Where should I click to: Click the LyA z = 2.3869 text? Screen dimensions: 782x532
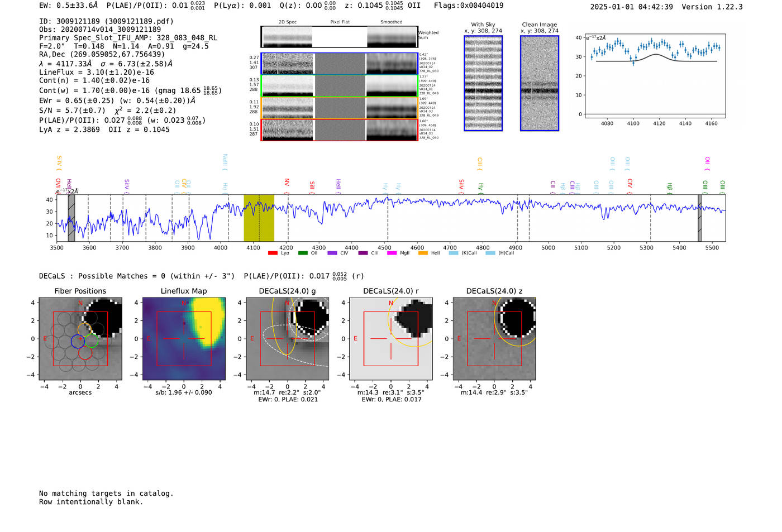[69, 130]
